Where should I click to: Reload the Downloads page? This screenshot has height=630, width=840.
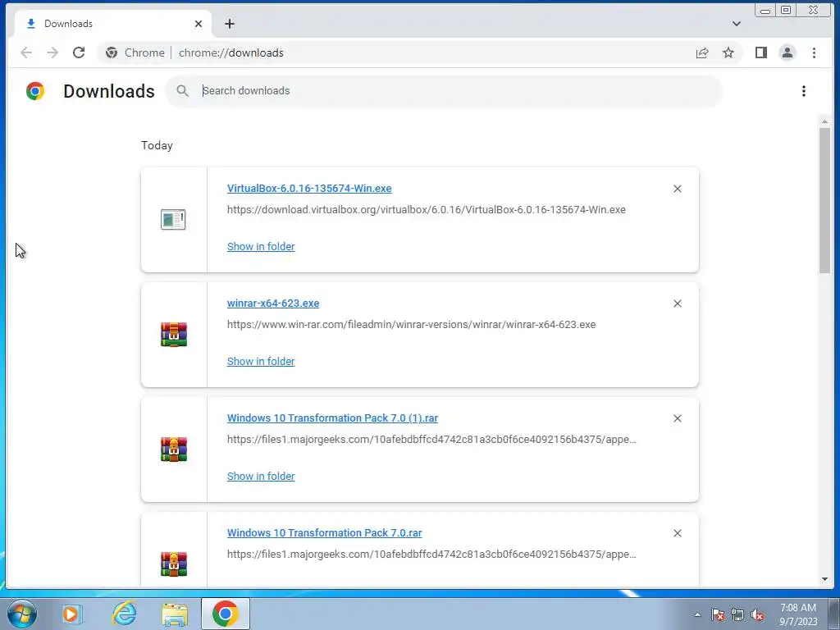pos(79,52)
